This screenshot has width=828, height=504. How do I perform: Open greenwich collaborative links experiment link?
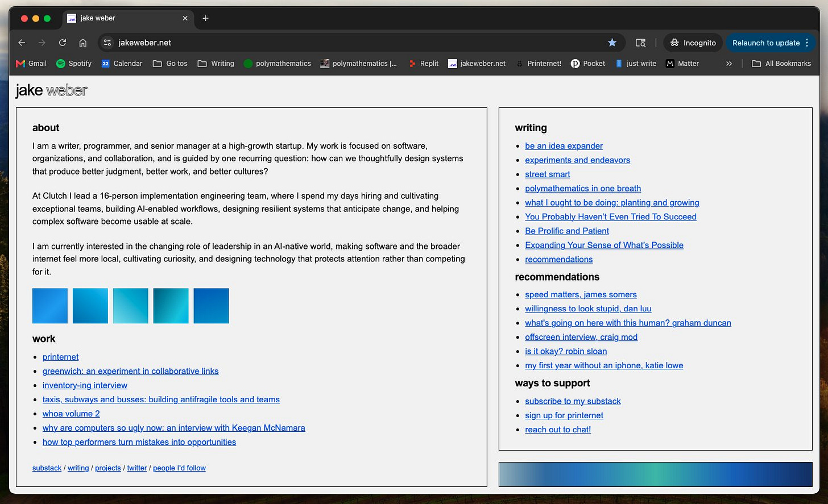point(130,371)
